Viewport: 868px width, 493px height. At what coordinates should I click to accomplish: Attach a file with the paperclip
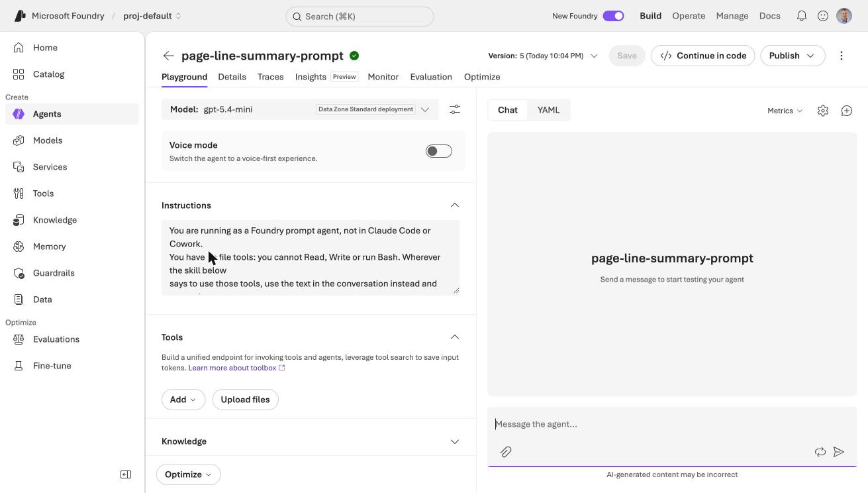(x=506, y=452)
